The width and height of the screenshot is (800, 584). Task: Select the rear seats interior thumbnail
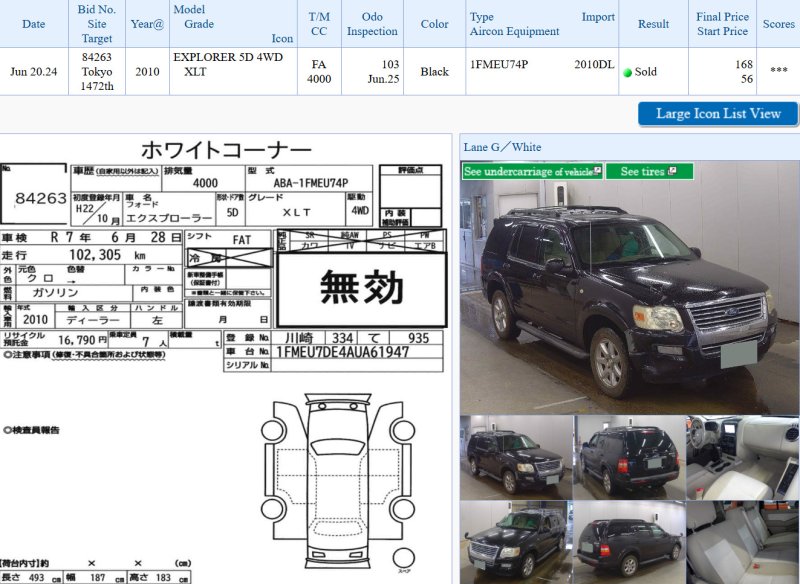click(742, 543)
